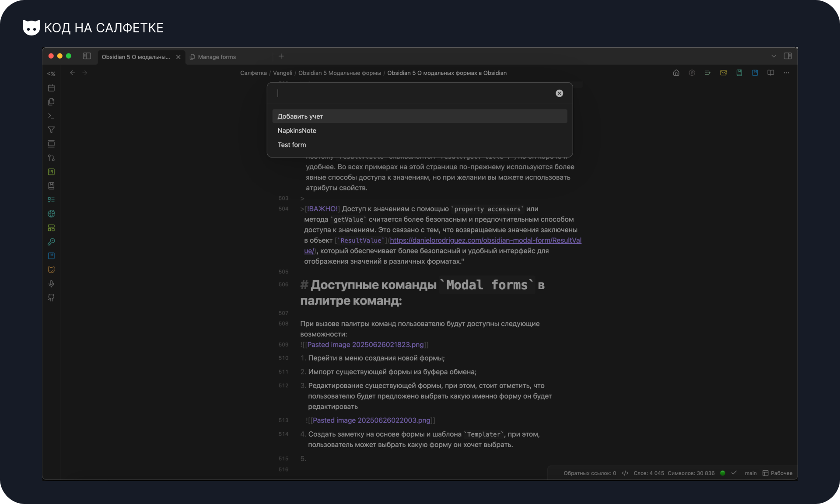Click the checkmark status bar icon

[734, 473]
